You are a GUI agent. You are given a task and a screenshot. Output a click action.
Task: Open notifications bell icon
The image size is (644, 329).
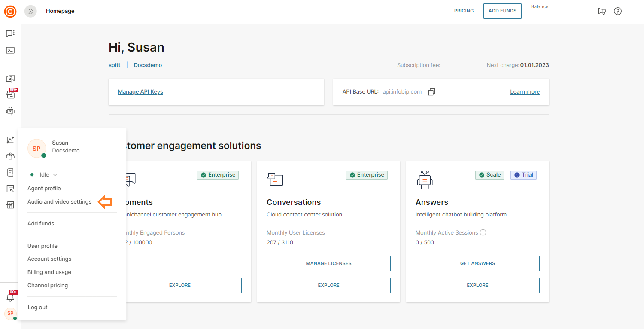(x=10, y=297)
